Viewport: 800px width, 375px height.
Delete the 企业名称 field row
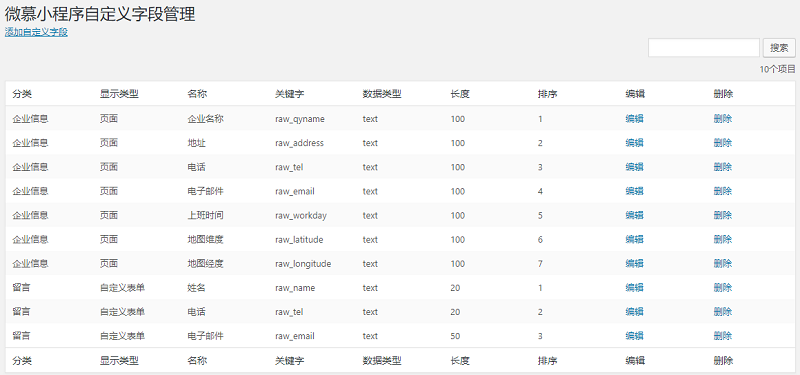(722, 119)
